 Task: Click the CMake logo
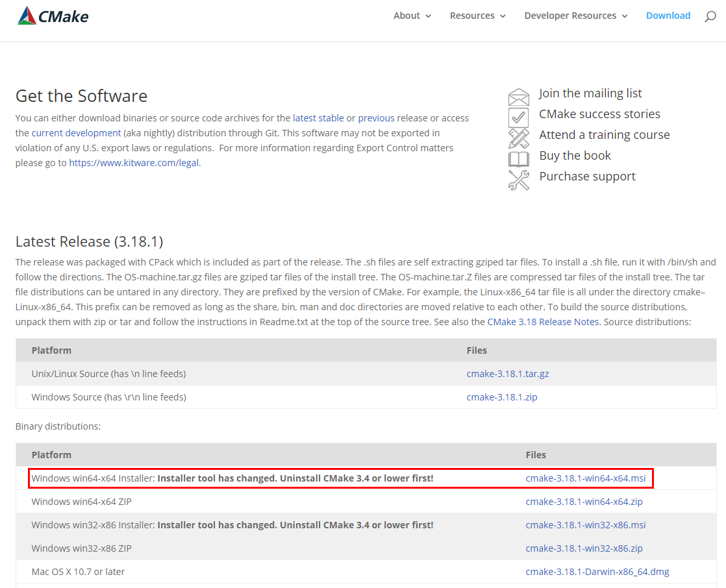(x=53, y=16)
